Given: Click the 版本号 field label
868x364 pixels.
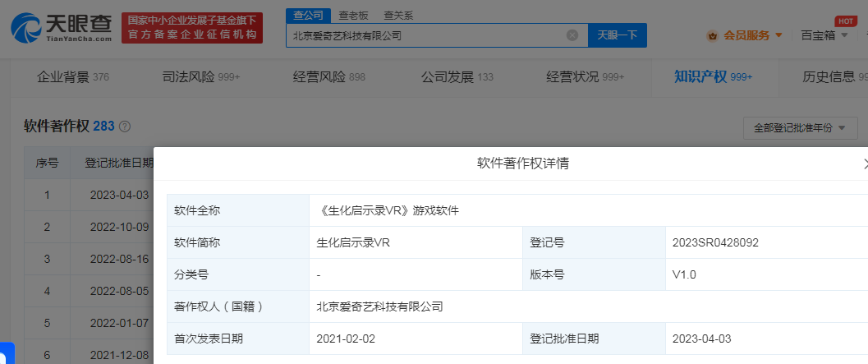Looking at the screenshot, I should pos(548,274).
